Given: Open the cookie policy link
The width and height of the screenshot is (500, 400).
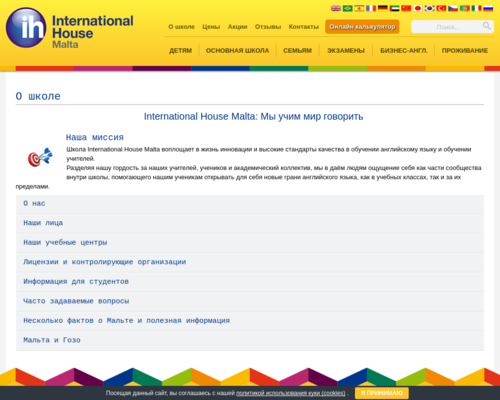Looking at the screenshot, I should [291, 393].
